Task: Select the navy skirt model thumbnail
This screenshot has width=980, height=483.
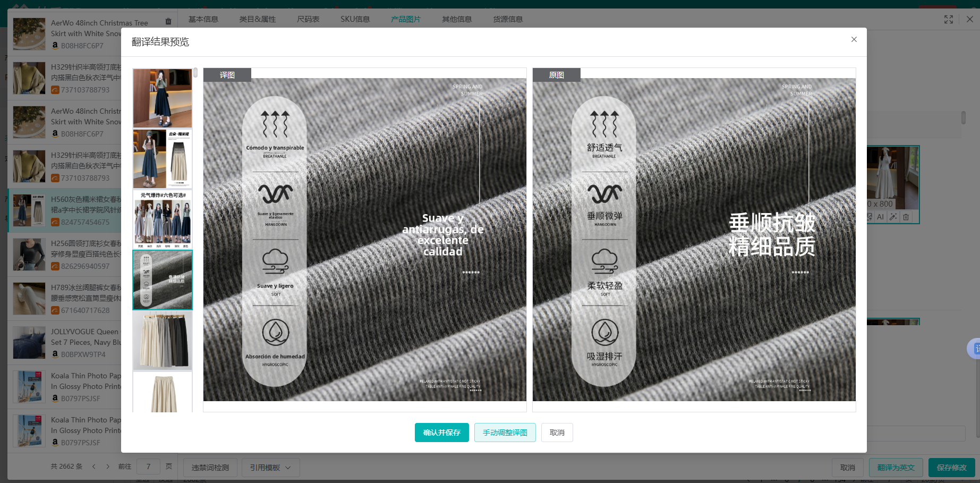Action: (x=163, y=98)
